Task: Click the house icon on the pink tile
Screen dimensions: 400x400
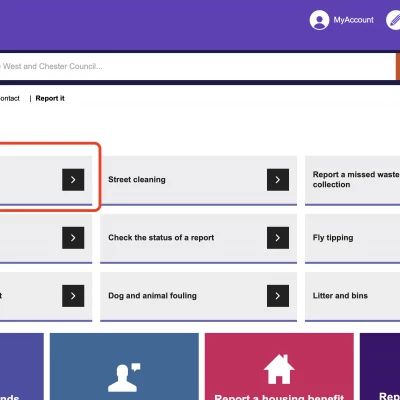Action: tap(279, 369)
